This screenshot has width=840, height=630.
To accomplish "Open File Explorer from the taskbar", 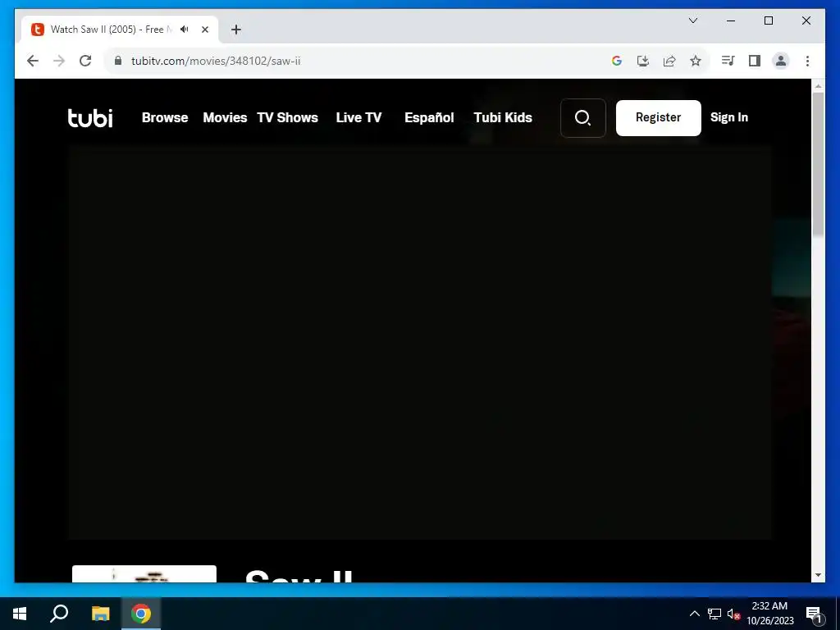I will point(100,614).
